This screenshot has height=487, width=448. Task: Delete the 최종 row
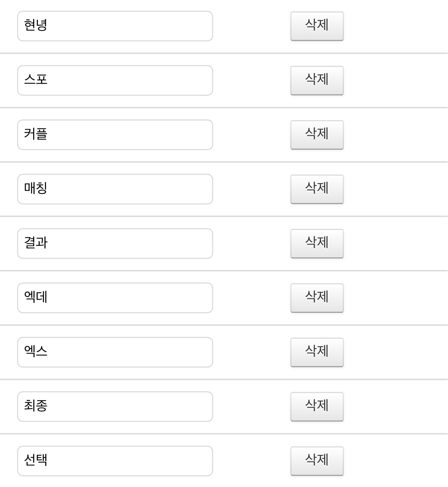point(317,406)
